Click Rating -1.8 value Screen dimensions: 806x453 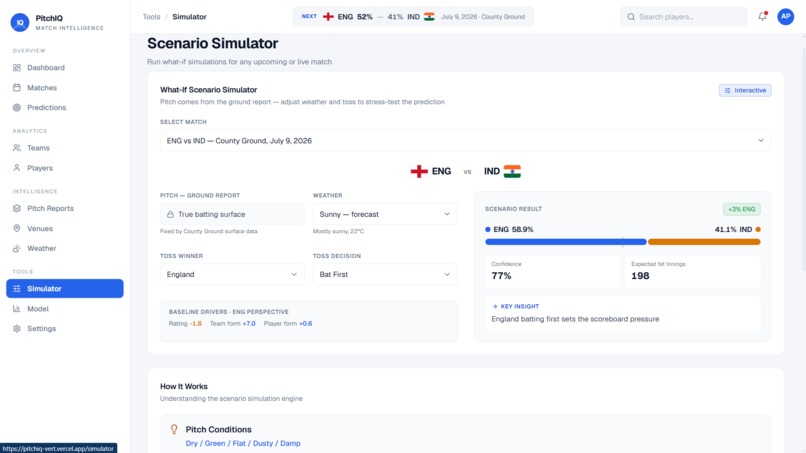click(196, 323)
